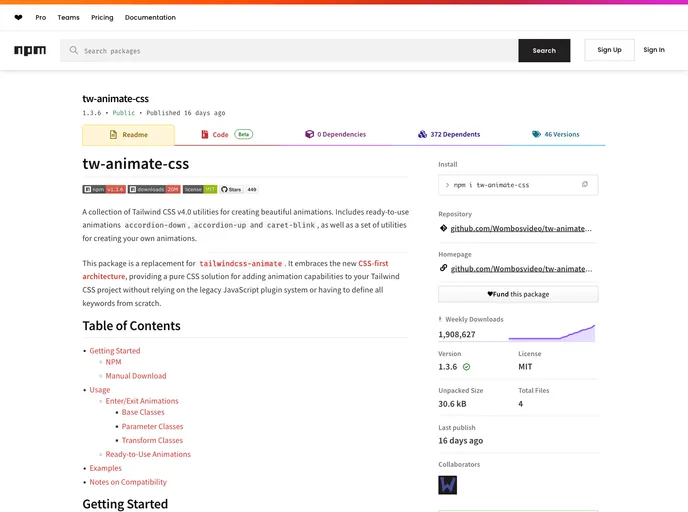Click the weekly downloads sparkline chart

point(552,333)
